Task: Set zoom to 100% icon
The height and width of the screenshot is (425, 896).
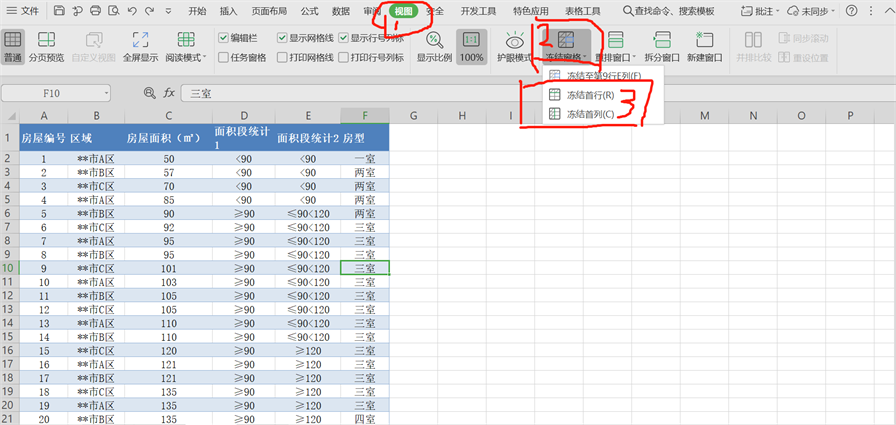Action: pos(471,46)
